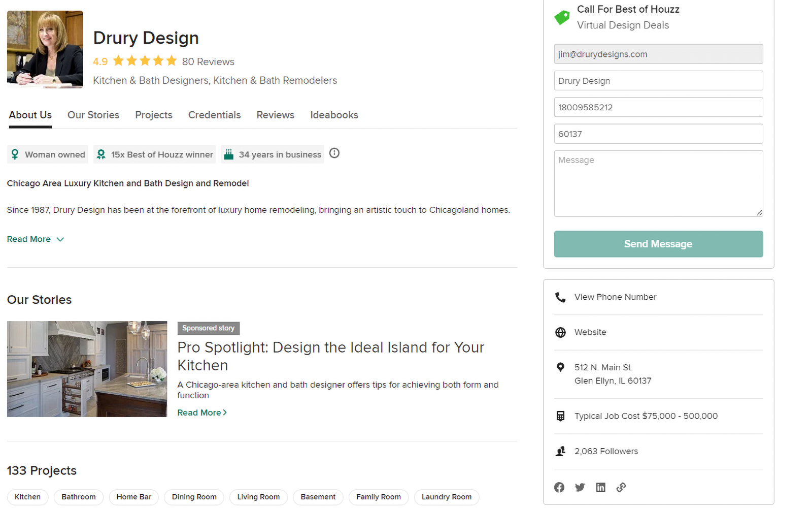Open the Drury Design profile photo
This screenshot has width=812, height=508.
[x=45, y=49]
